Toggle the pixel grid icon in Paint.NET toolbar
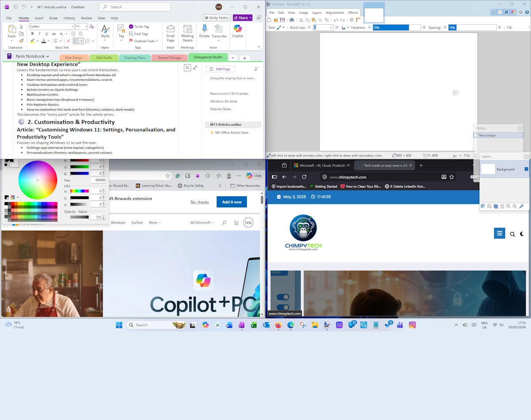This screenshot has height=420, width=531. point(352,20)
